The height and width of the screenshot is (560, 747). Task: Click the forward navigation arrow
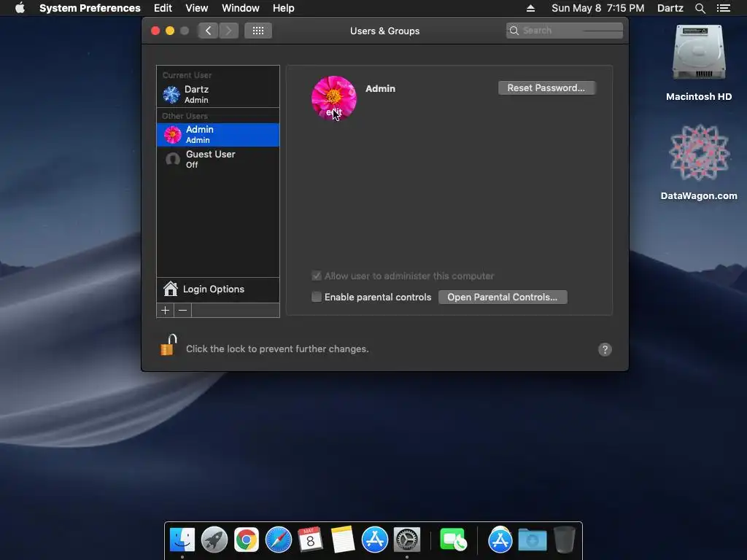(228, 31)
